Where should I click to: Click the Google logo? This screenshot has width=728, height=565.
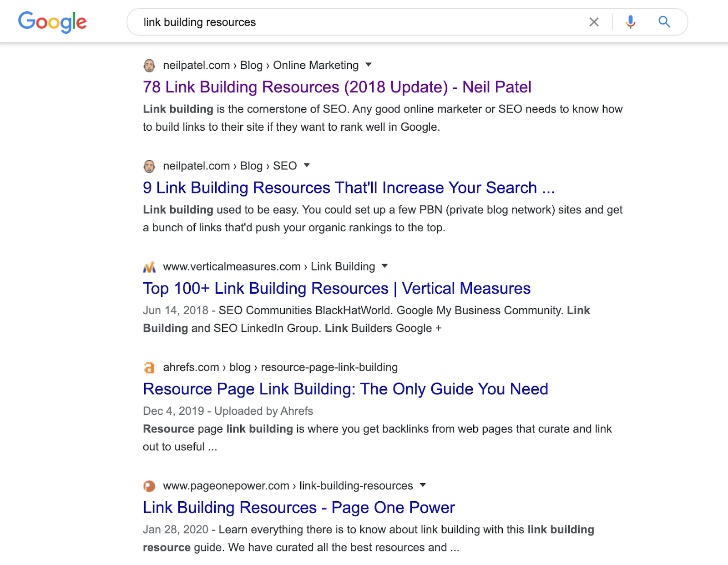[x=52, y=22]
